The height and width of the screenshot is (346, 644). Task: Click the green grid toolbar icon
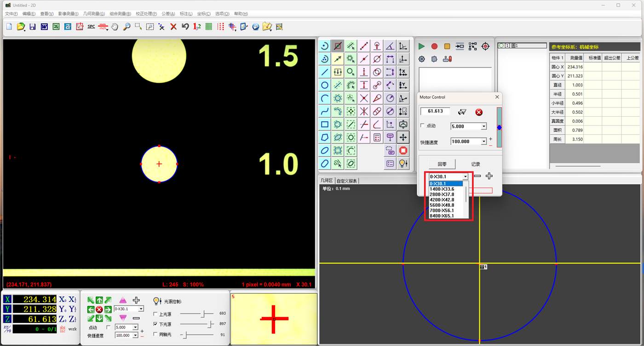pyautogui.click(x=209, y=27)
